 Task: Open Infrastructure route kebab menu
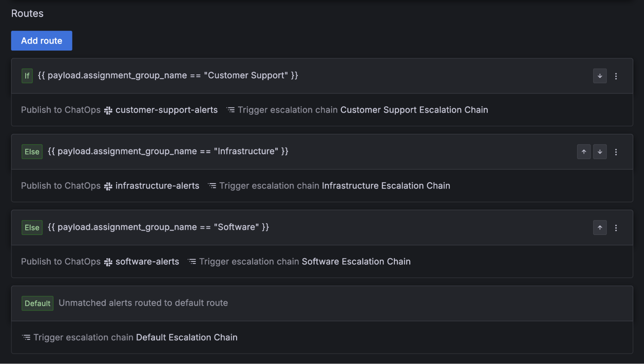[616, 152]
